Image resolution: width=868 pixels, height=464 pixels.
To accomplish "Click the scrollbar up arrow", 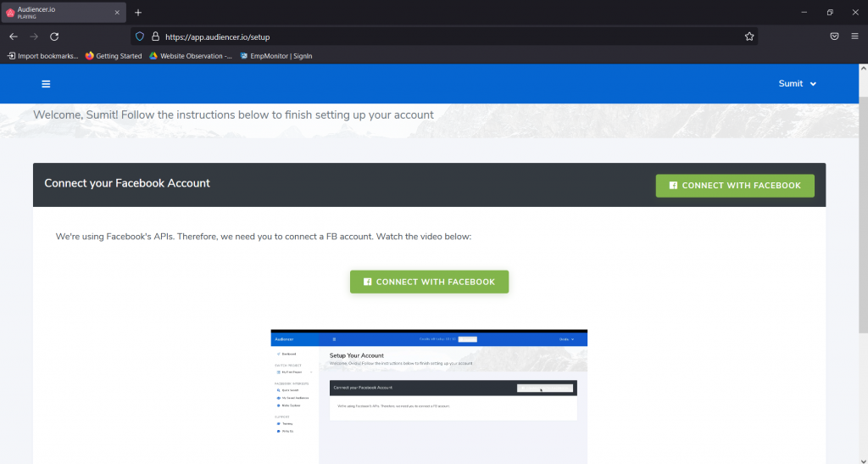I will [x=863, y=69].
